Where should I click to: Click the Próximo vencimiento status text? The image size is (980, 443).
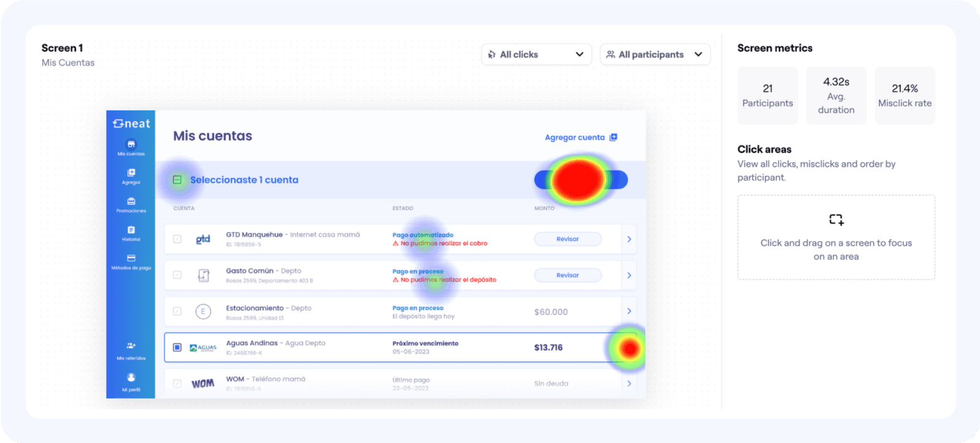point(425,344)
